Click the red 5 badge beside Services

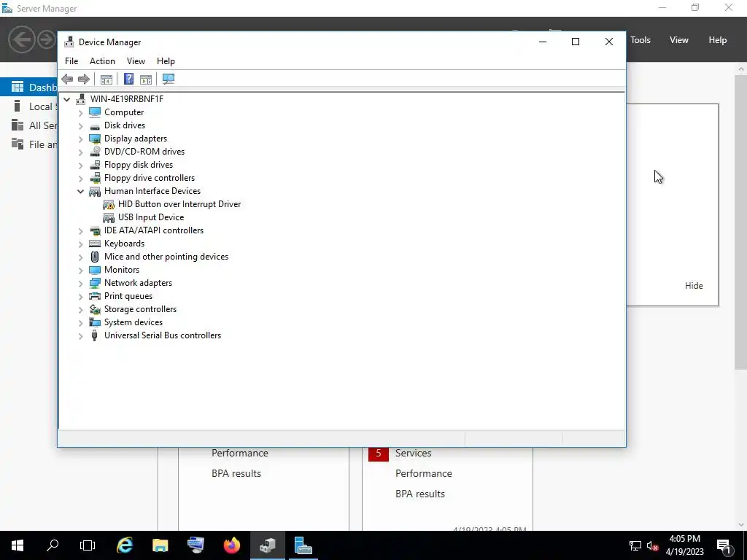point(379,454)
